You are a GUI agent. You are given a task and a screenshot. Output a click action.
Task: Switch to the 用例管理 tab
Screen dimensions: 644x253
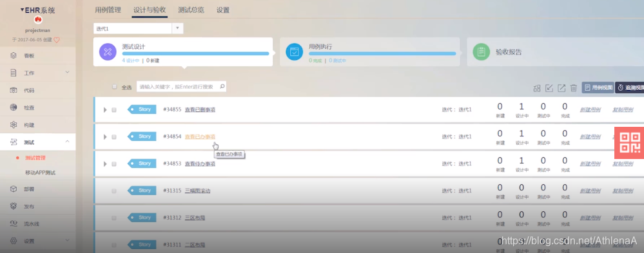click(108, 10)
